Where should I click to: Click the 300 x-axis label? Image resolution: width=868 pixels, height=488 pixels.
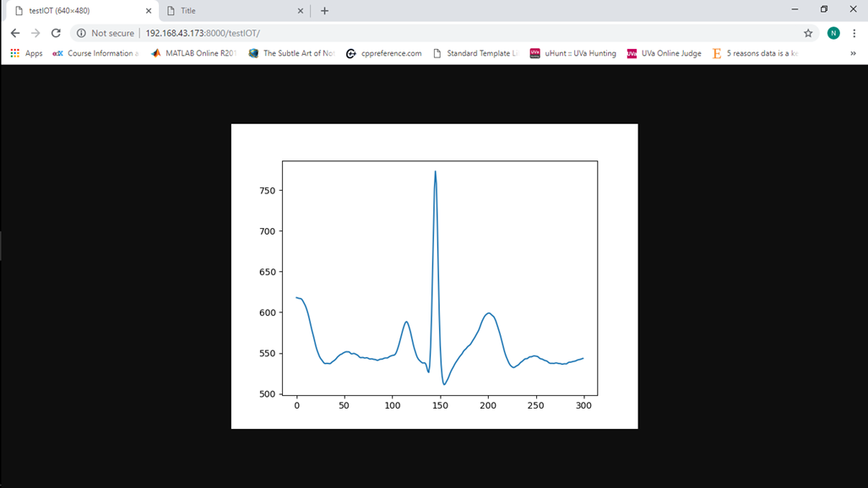583,405
